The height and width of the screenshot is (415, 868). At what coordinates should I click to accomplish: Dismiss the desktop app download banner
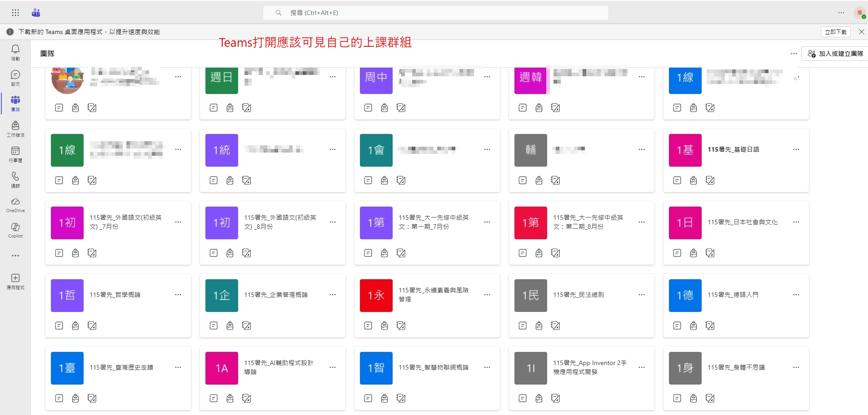click(861, 32)
